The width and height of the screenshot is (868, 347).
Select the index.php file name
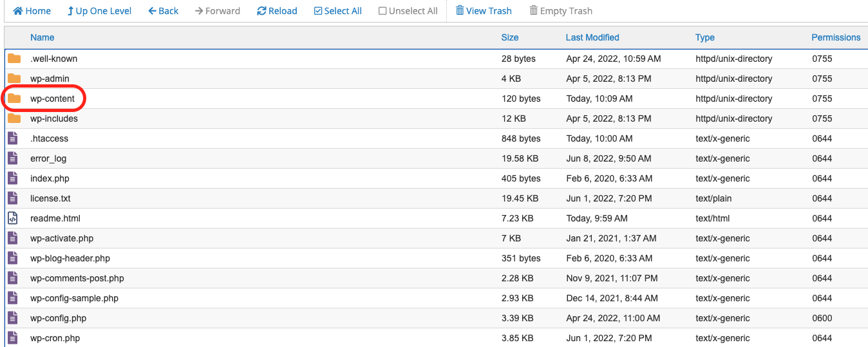point(50,178)
